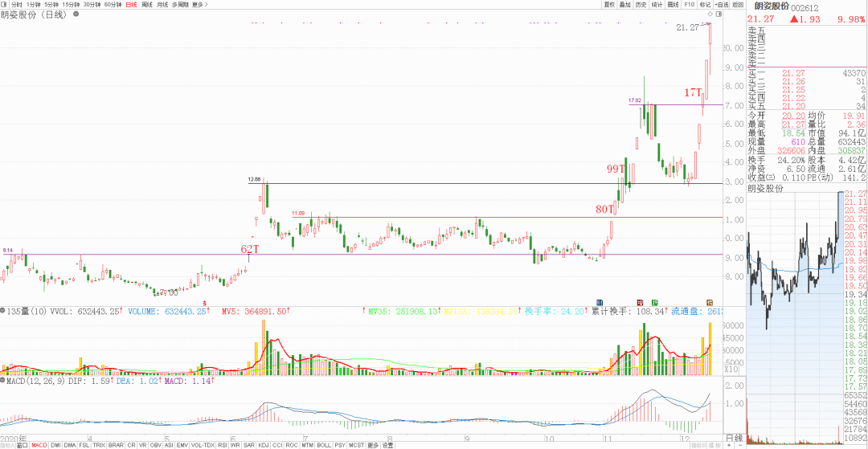This screenshot has height=449, width=868.
Task: Select the OBV indicator tab
Action: (156, 445)
